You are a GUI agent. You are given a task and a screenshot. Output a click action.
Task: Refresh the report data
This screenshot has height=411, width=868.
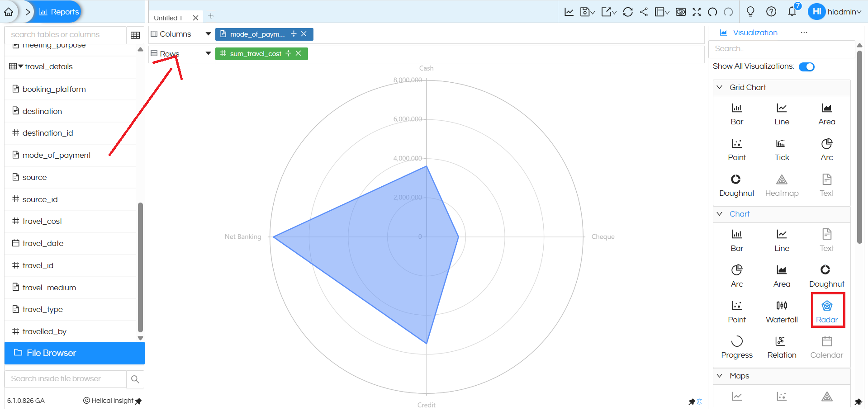point(628,12)
